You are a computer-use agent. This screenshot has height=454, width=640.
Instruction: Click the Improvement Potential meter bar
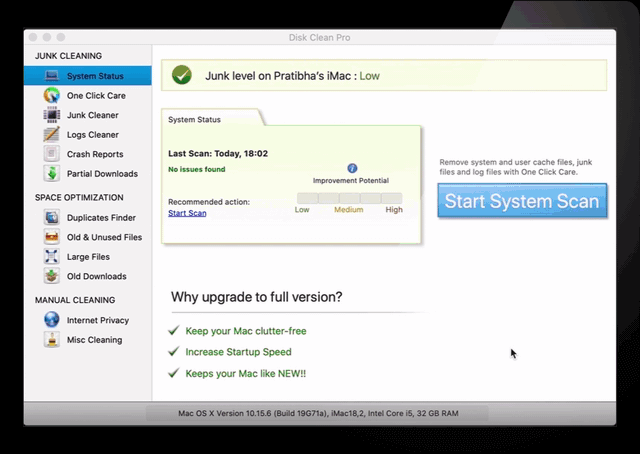[x=349, y=198]
